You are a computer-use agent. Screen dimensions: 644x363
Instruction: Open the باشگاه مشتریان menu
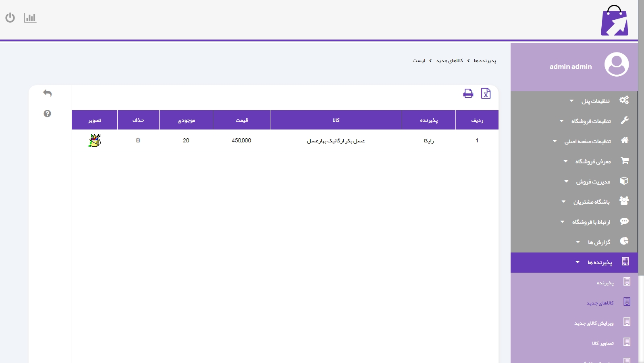point(591,202)
